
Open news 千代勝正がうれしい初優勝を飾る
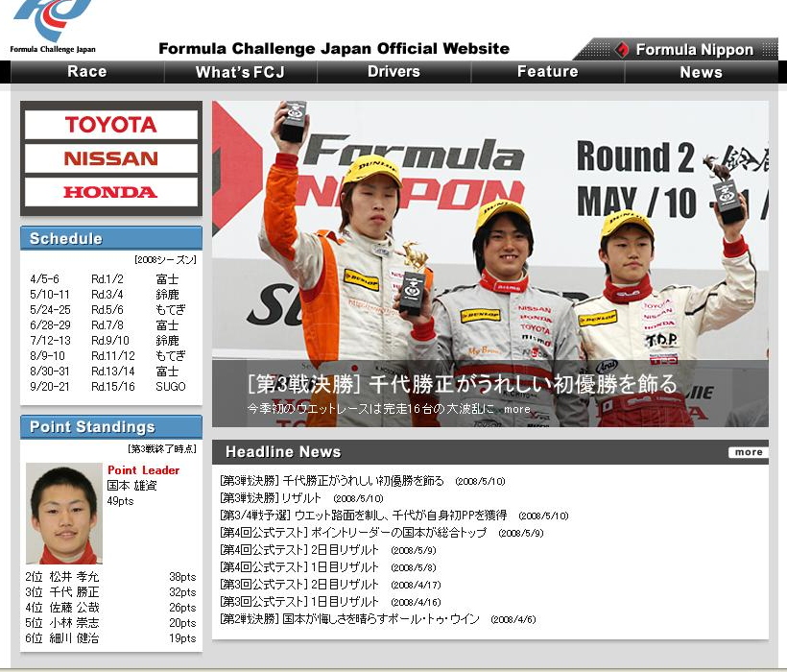(363, 481)
